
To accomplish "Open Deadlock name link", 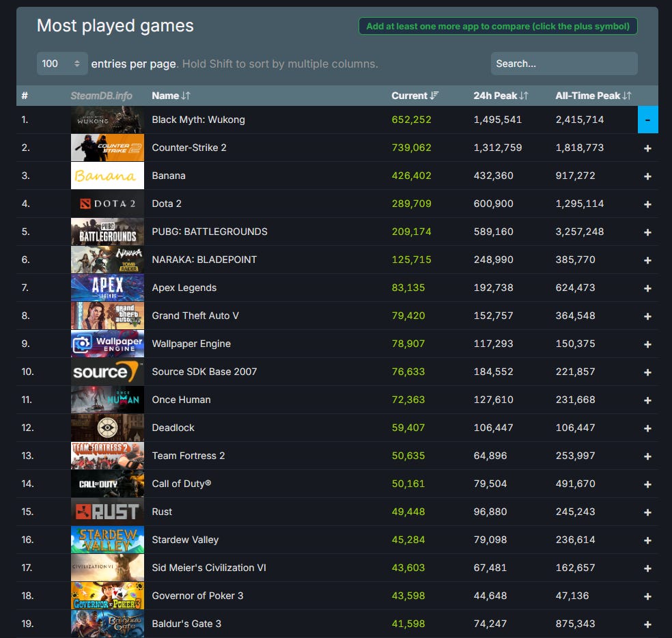I will [173, 428].
